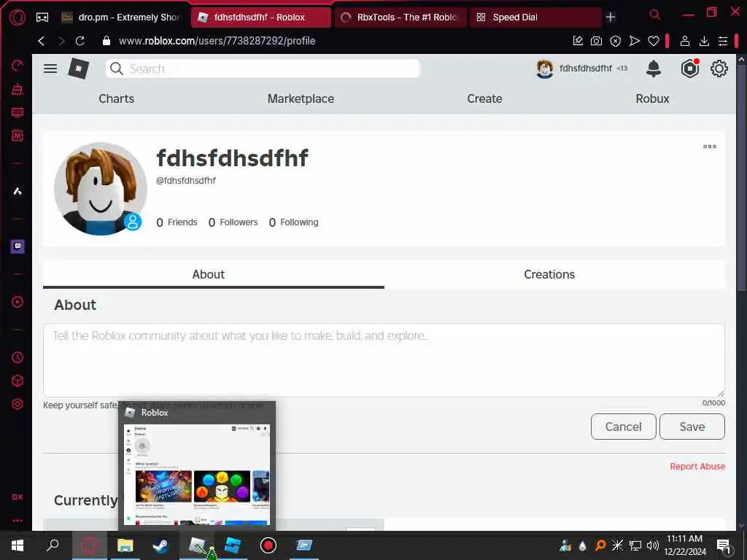Open File Explorer from taskbar
Screen dimensions: 747x560
125,545
